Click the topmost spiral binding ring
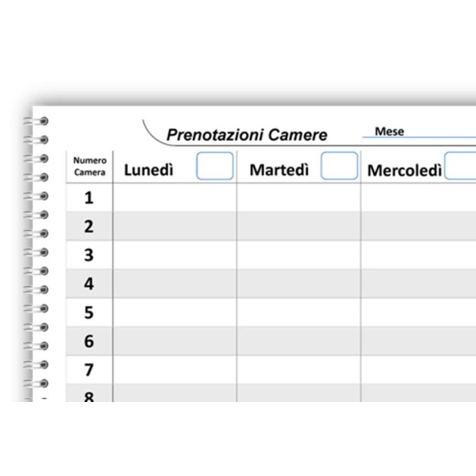This screenshot has width=476, height=476. click(37, 121)
